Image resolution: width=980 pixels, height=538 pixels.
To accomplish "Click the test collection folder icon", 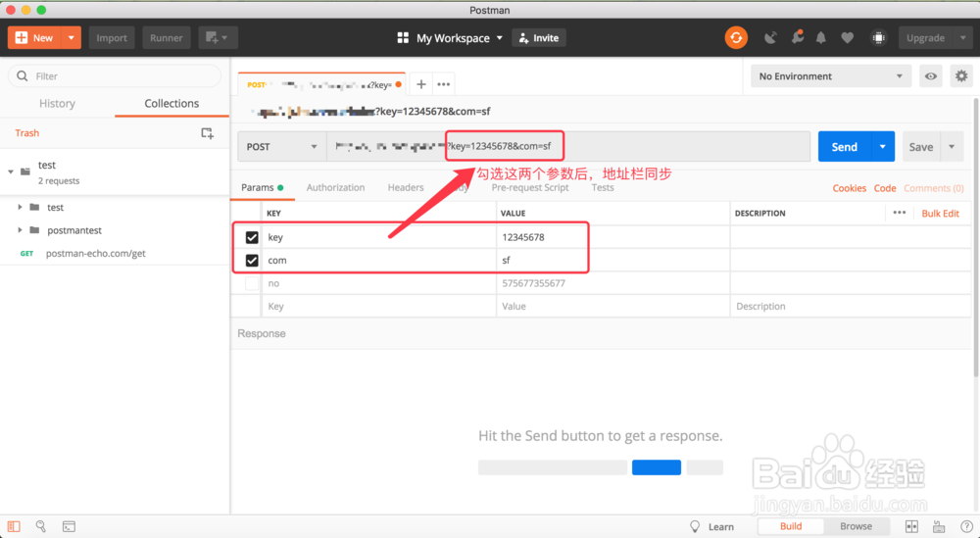I will [25, 171].
